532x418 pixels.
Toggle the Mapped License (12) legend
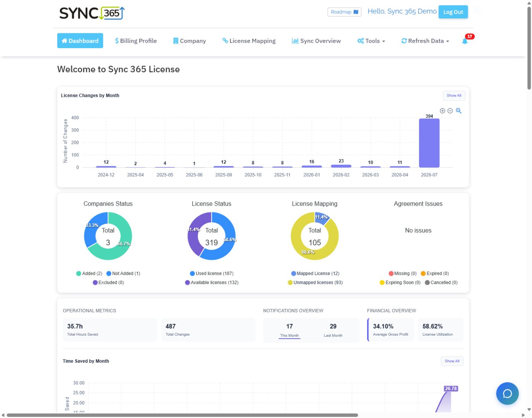[x=315, y=273]
